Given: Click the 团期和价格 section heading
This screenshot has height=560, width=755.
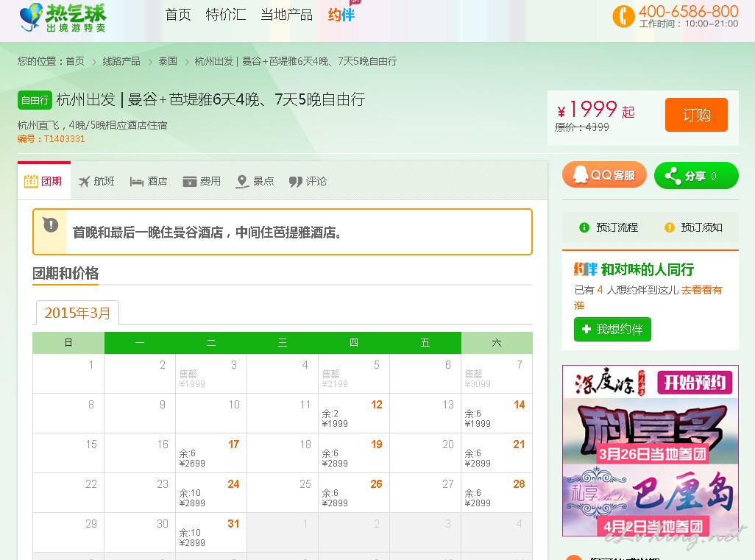Looking at the screenshot, I should pos(65,274).
